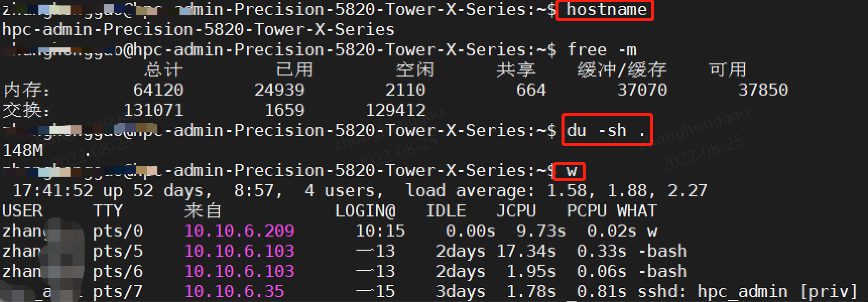This screenshot has width=868, height=302.
Task: Select buffer/cache value 37070
Action: [642, 90]
